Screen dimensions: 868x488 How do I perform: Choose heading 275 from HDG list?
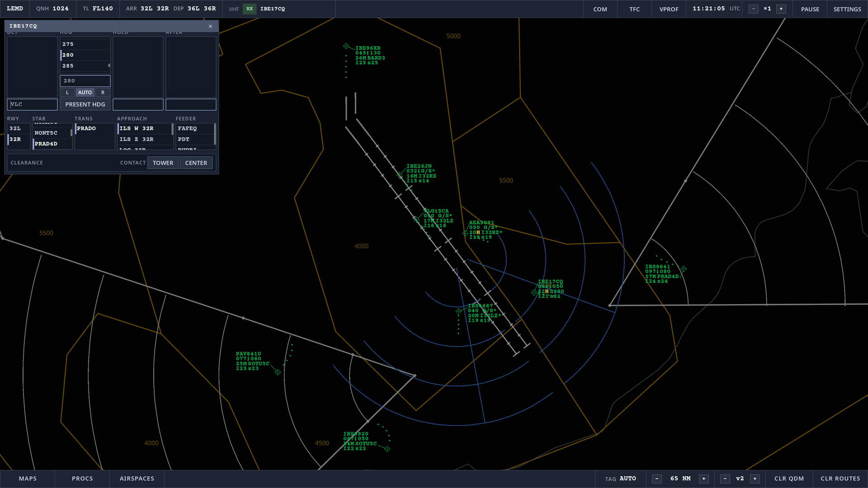[x=85, y=44]
